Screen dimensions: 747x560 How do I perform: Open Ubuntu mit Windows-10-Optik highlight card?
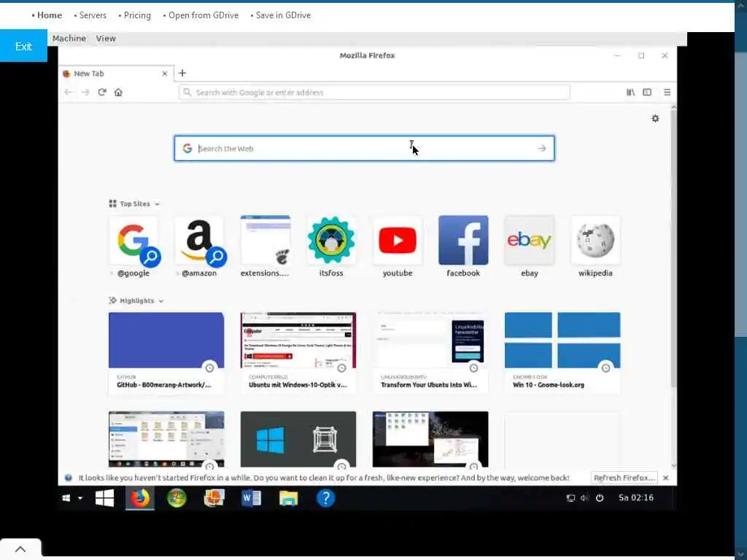[298, 353]
